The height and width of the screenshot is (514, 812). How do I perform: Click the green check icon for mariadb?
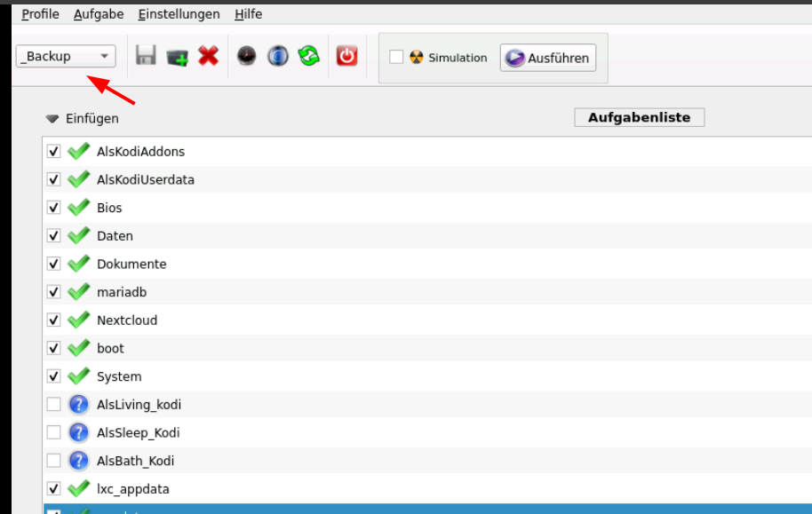click(x=79, y=291)
